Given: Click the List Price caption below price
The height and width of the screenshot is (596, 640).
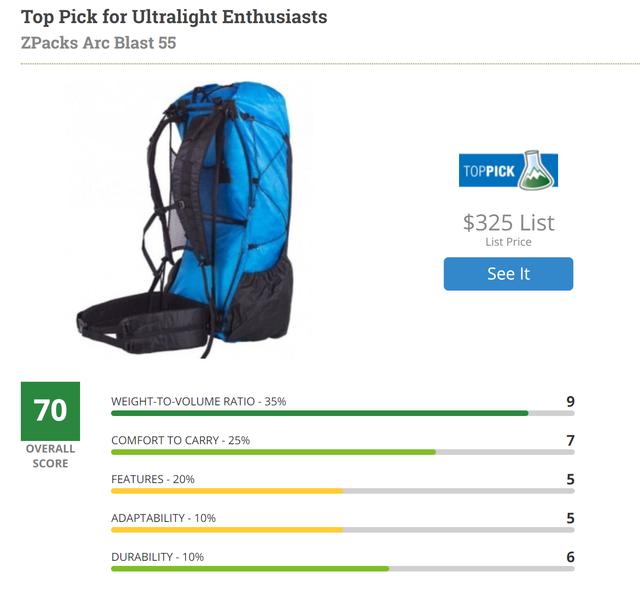Looking at the screenshot, I should point(508,242).
